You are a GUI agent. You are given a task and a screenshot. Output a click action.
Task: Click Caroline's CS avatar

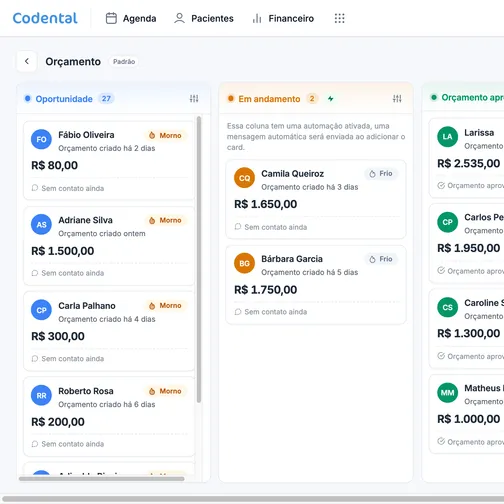tap(447, 307)
